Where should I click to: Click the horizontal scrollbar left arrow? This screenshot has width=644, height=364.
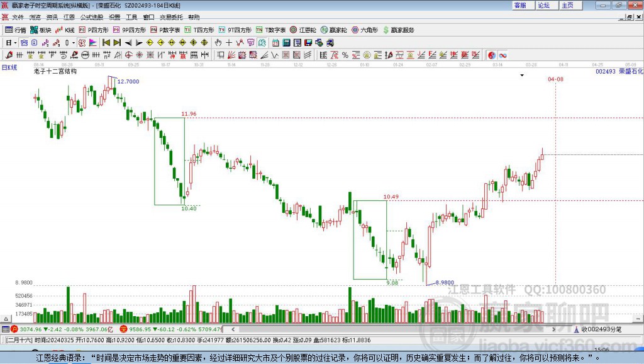pyautogui.click(x=233, y=329)
